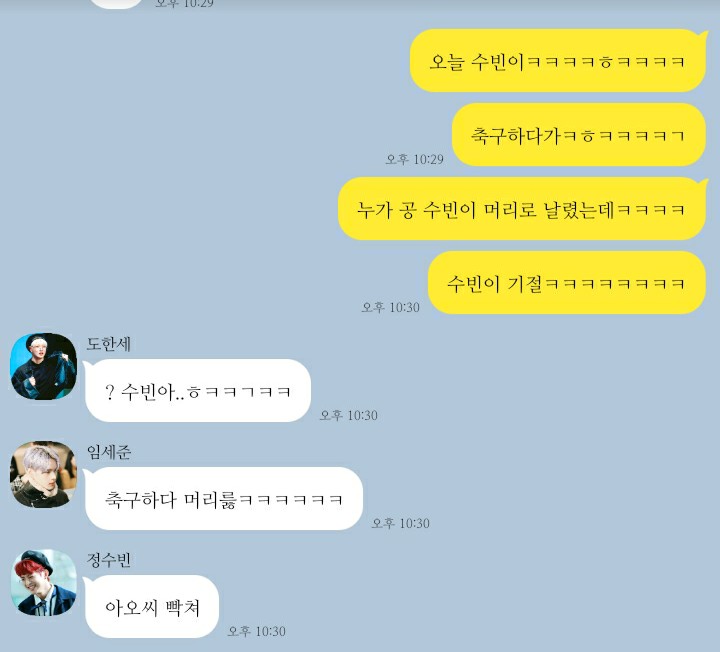The height and width of the screenshot is (652, 720).
Task: Click the timestamp next to 아오씨 빡쳐
Action: pos(257,631)
